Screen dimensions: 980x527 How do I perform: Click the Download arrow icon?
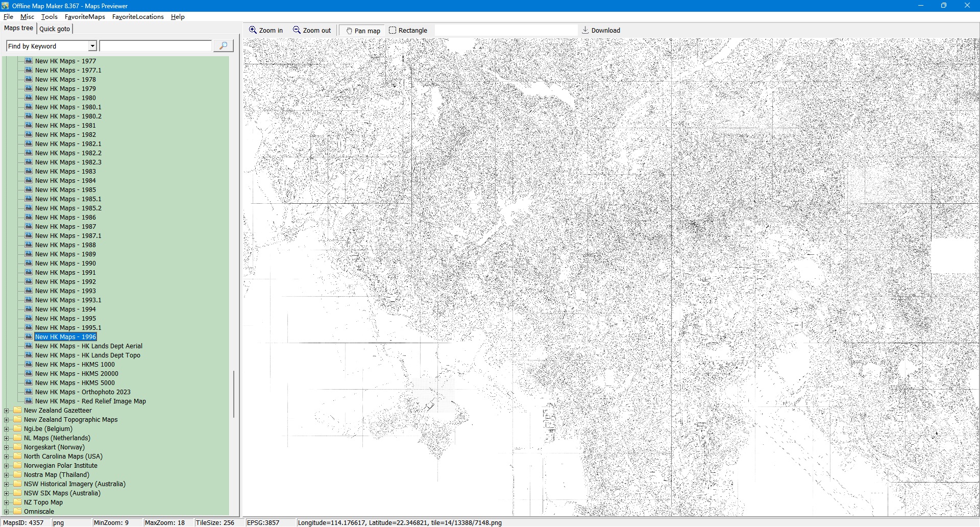click(585, 30)
